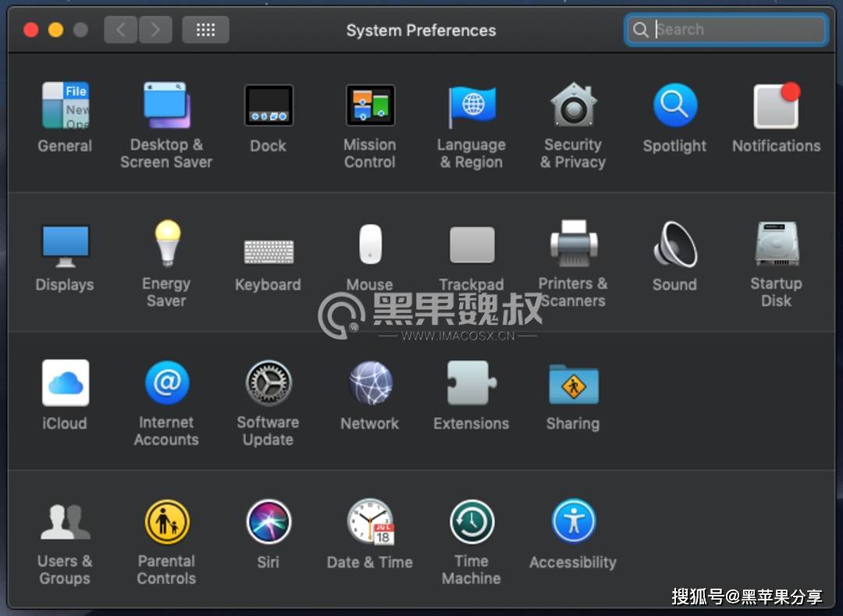This screenshot has height=616, width=843.
Task: Go back with the left arrow button
Action: [x=121, y=30]
